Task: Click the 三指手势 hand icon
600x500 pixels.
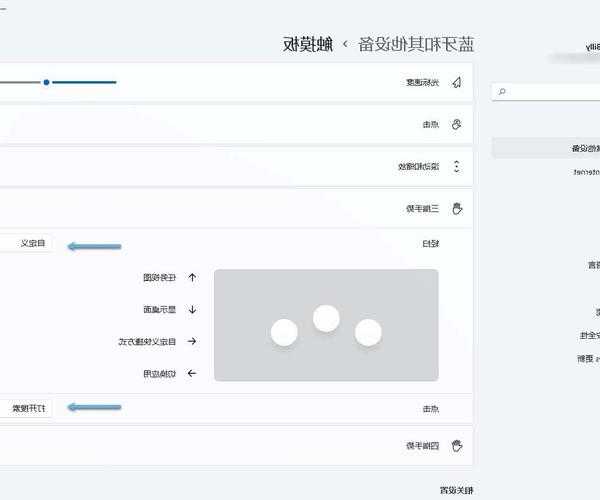Action: pos(457,208)
